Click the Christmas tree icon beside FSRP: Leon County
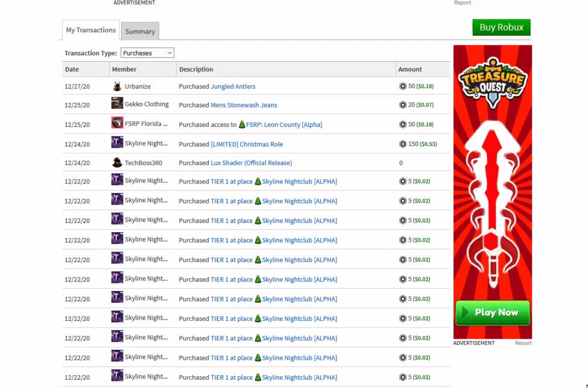Screen dimensions: 588x388 (242, 124)
